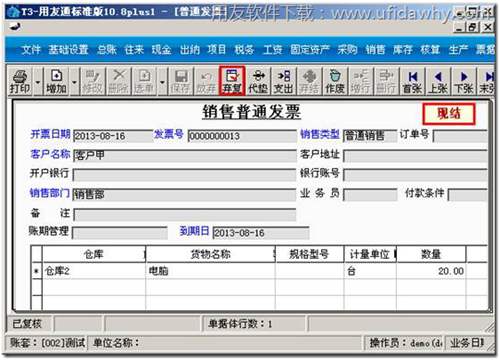Open the 文件 menu

(x=31, y=50)
